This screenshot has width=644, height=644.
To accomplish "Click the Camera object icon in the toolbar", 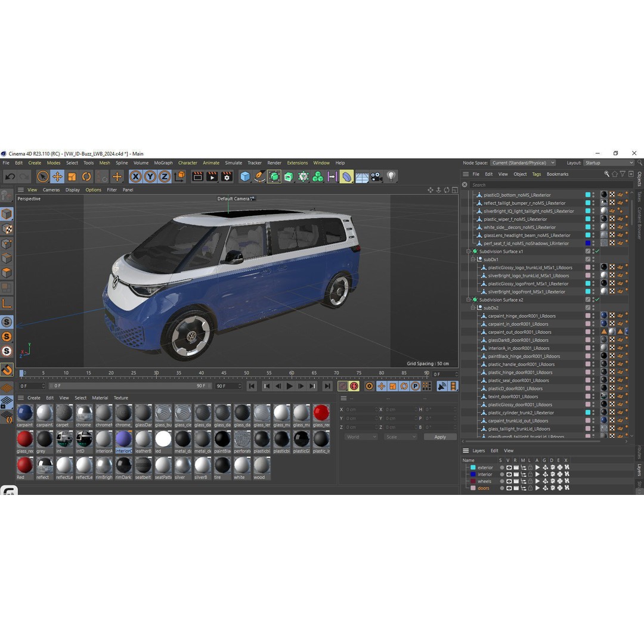I will coord(376,177).
